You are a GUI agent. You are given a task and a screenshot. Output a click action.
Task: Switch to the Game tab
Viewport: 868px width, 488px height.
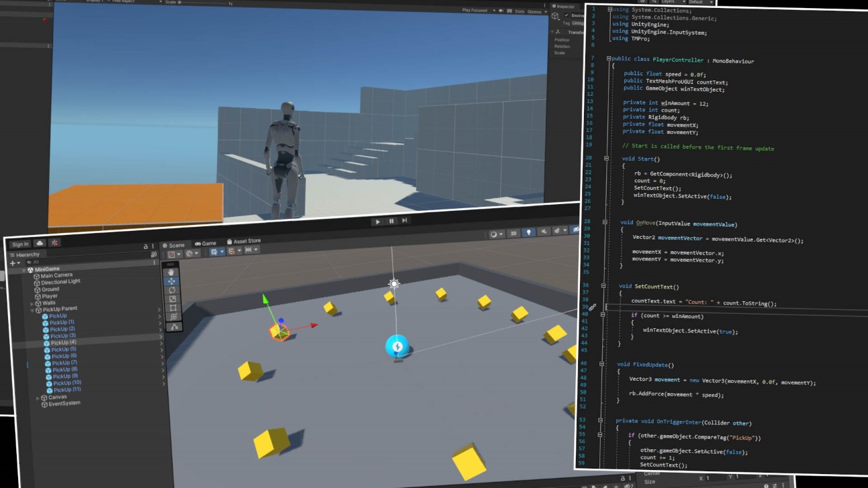pos(206,244)
